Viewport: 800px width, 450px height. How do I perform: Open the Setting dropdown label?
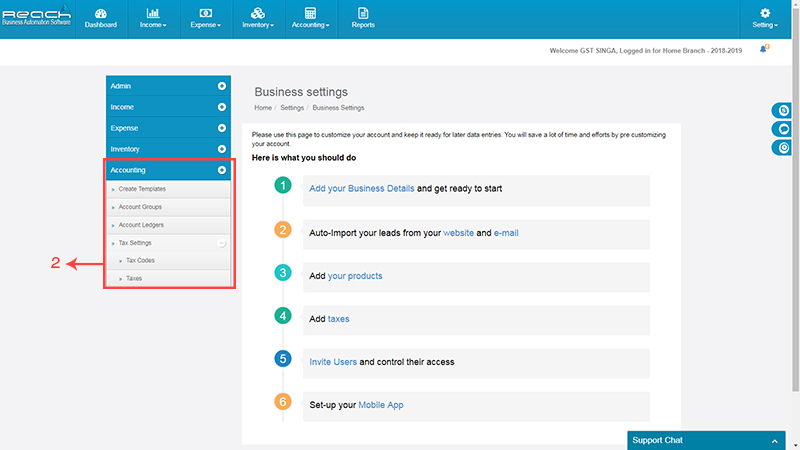[x=765, y=25]
